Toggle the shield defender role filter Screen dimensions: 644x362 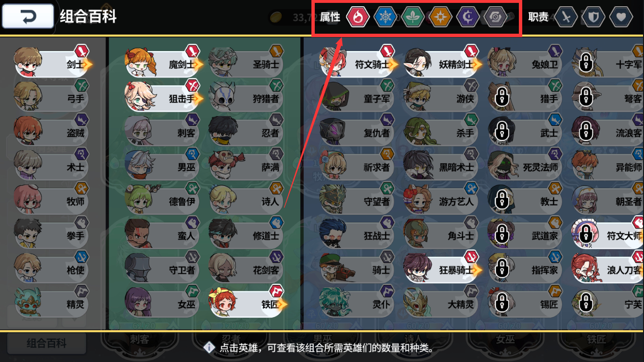tap(593, 17)
